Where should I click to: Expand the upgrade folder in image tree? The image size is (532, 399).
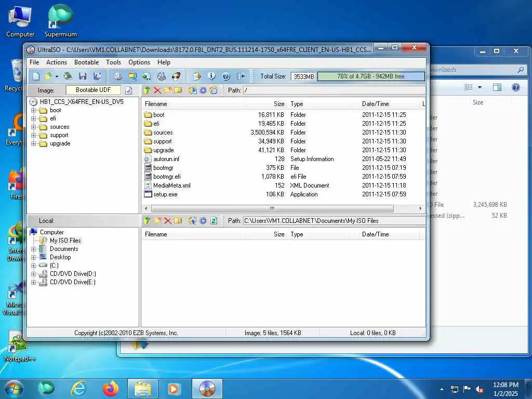pyautogui.click(x=33, y=143)
